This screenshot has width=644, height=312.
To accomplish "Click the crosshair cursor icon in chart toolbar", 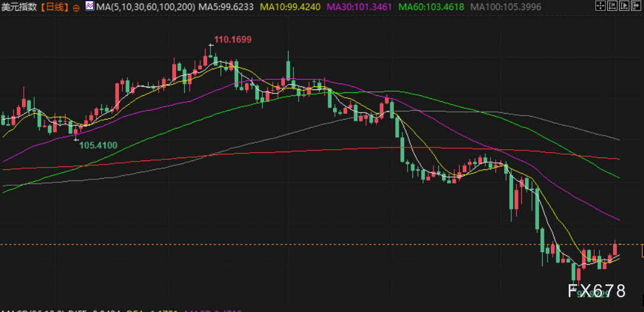I will [x=600, y=7].
